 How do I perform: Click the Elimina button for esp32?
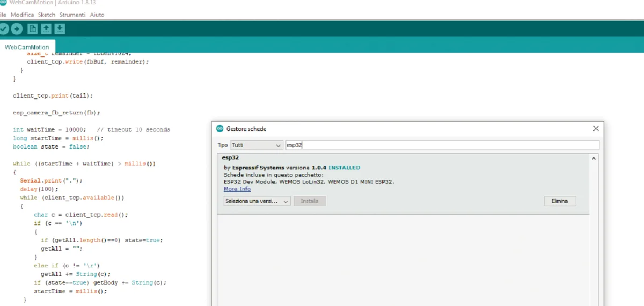click(x=560, y=201)
